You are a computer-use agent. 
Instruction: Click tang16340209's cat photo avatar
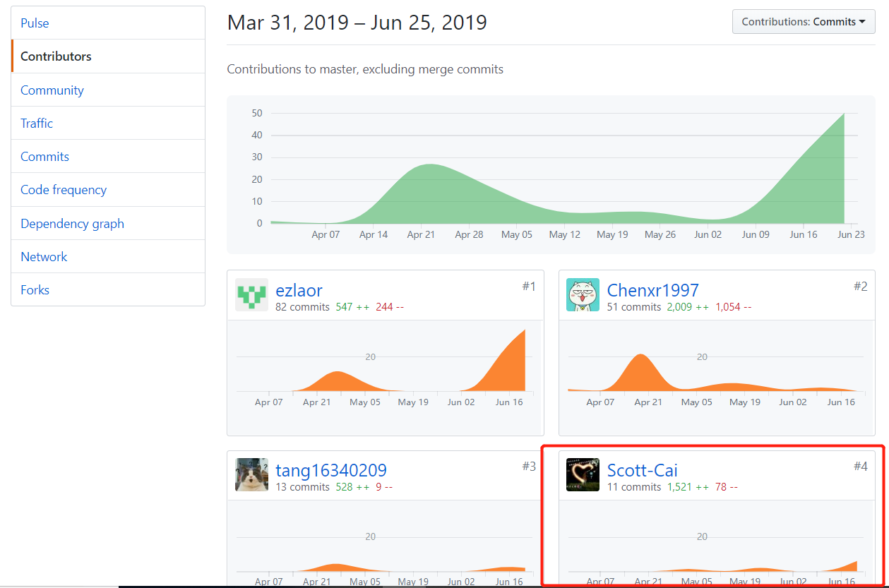click(251, 474)
